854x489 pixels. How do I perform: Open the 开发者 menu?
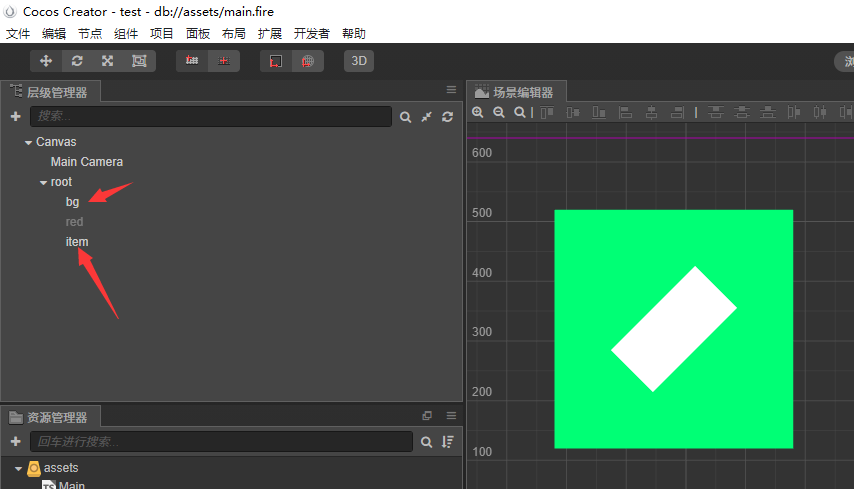(x=312, y=34)
